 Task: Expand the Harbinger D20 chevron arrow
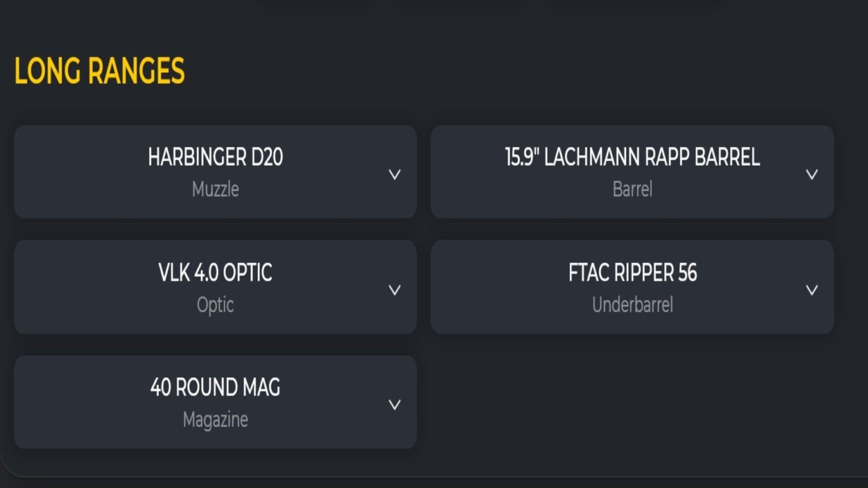(x=394, y=174)
